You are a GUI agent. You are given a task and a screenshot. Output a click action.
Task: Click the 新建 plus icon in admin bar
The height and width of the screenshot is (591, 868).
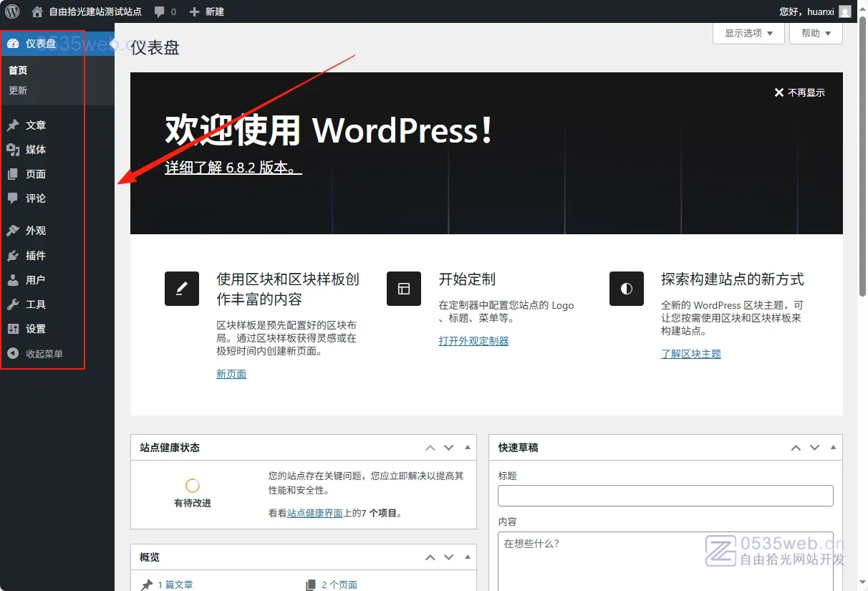click(194, 11)
